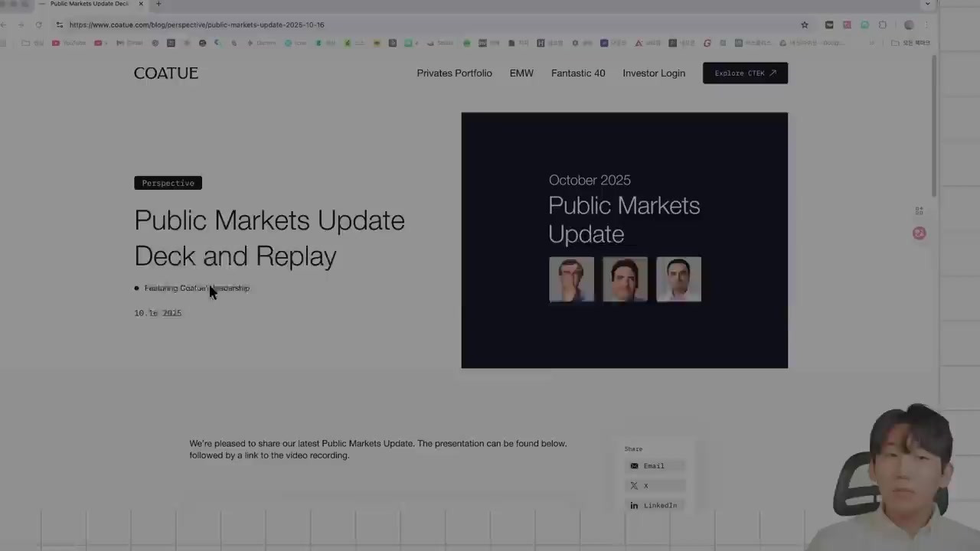Go to Fantastic 40
Viewport: 980px width, 551px height.
click(x=578, y=73)
